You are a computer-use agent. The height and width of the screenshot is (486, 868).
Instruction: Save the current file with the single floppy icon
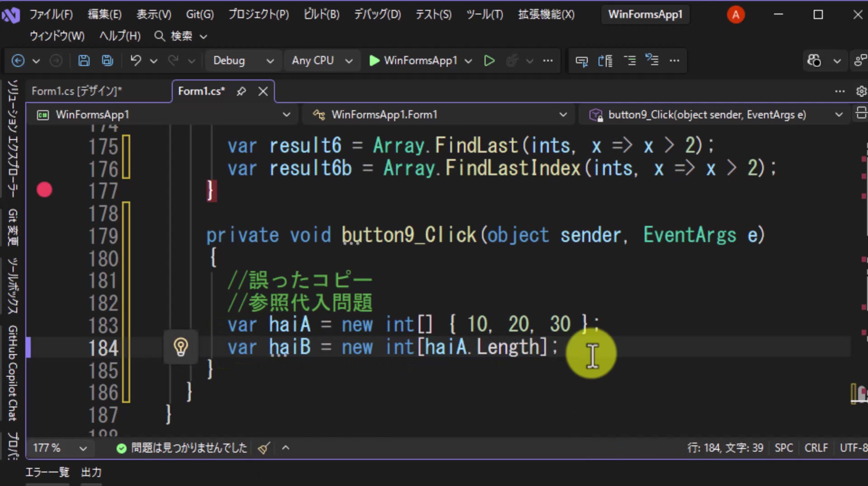coord(84,61)
